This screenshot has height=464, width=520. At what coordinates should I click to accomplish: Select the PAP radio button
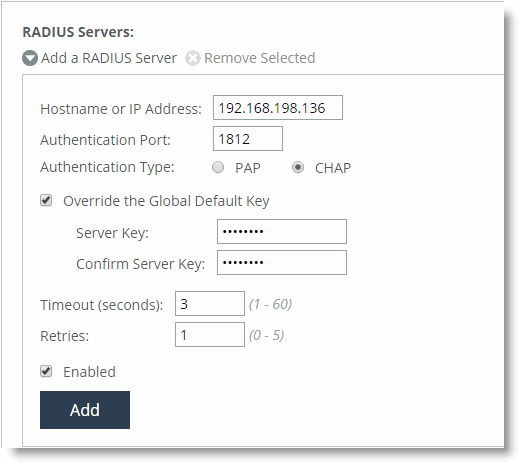[x=218, y=167]
